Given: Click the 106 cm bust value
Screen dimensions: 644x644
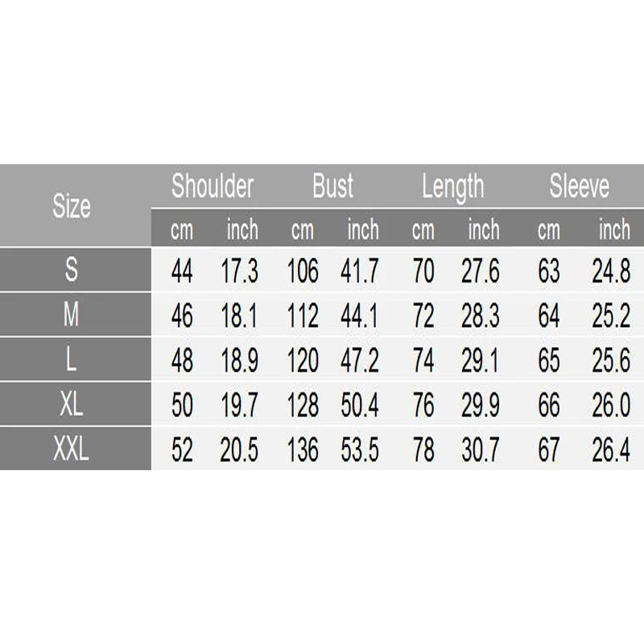Looking at the screenshot, I should (303, 271).
